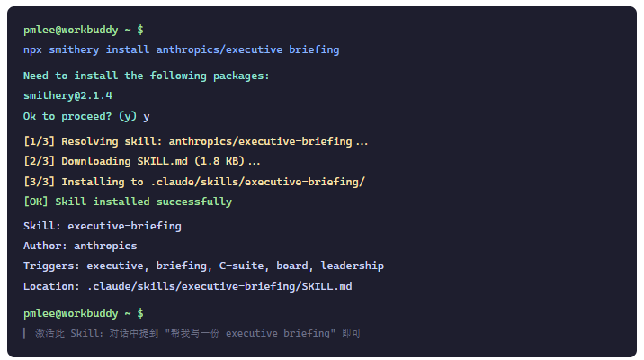Click the '(1.8 KB)' file size text
Viewport: 644px width, 360px height.
tap(219, 161)
